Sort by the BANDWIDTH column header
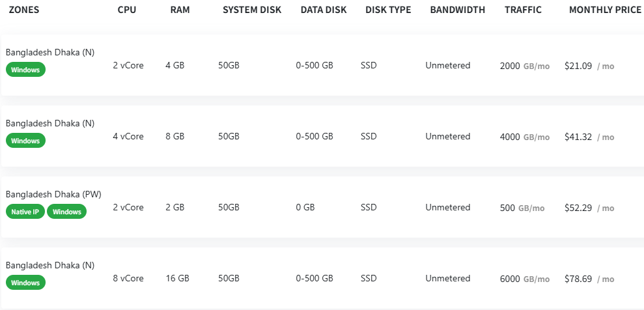The image size is (644, 310). click(457, 10)
